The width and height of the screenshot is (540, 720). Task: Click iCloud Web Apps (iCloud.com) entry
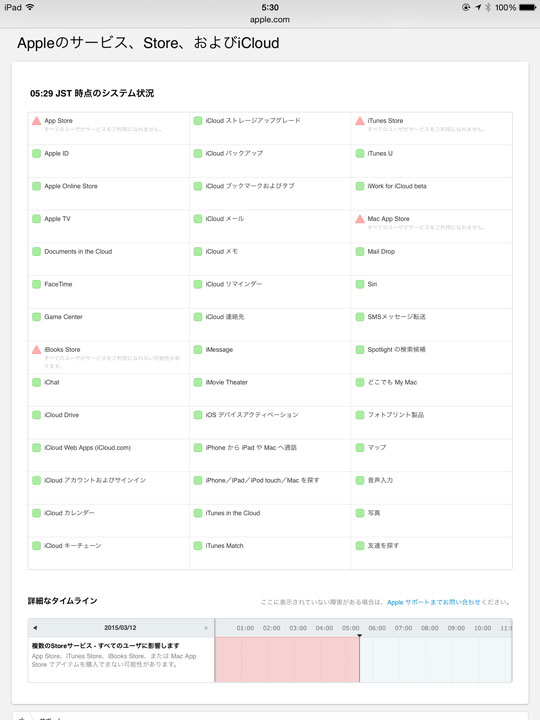coord(109,455)
